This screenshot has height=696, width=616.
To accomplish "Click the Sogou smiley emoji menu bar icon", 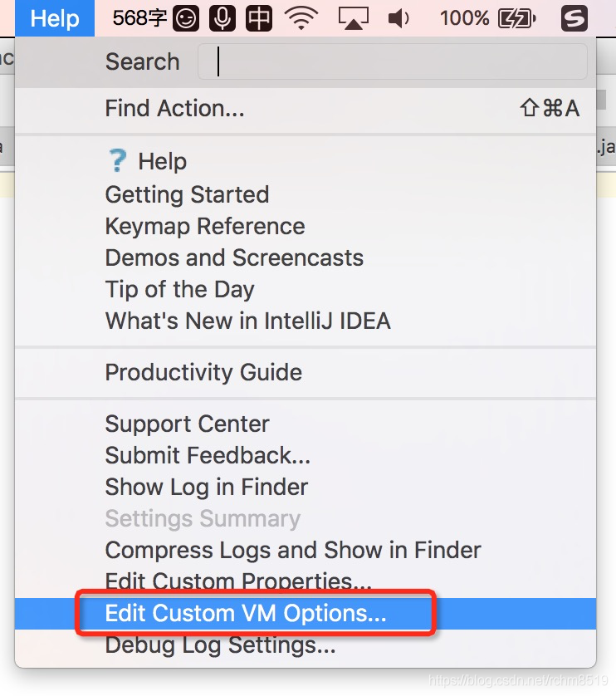I will pos(185,18).
